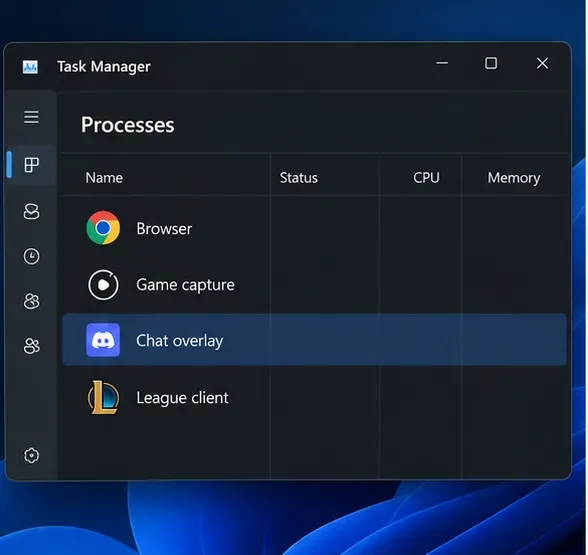Close the Task Manager window

click(x=542, y=63)
